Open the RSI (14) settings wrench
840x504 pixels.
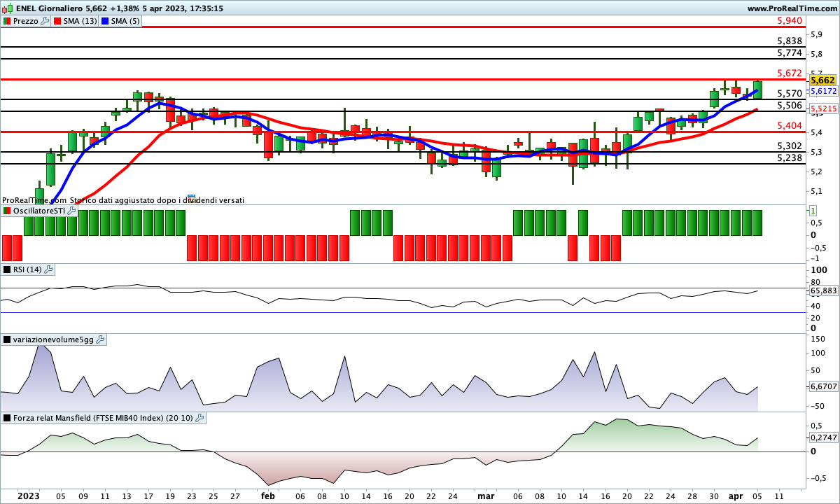[48, 269]
